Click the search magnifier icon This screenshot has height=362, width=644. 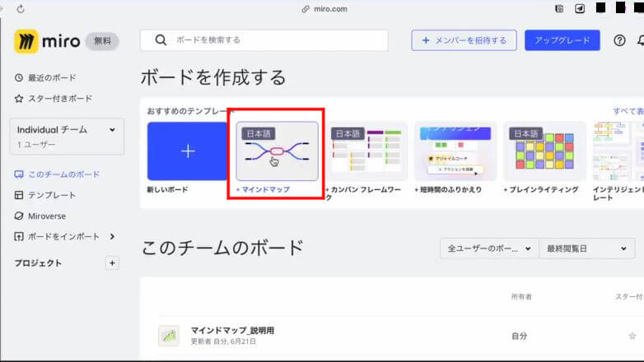[161, 39]
